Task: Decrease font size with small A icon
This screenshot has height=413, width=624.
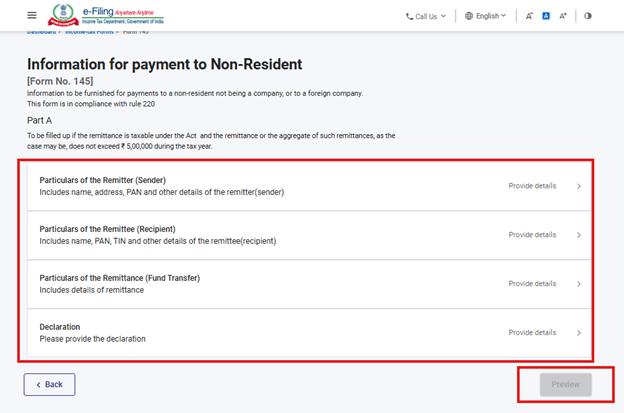Action: coord(529,16)
